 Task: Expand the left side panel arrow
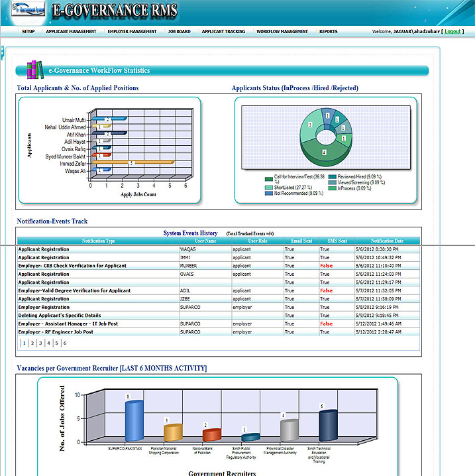click(x=2, y=53)
